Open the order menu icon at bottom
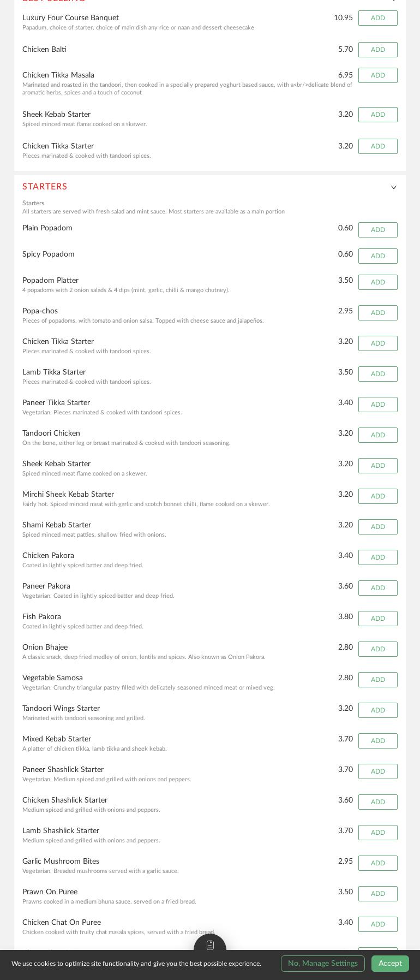This screenshot has width=420, height=980. pos(210,945)
